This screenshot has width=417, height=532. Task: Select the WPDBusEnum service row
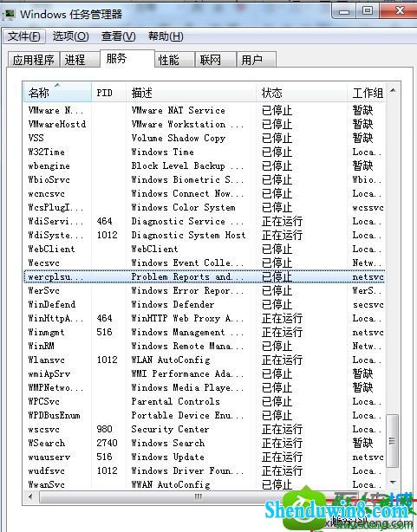click(x=205, y=416)
